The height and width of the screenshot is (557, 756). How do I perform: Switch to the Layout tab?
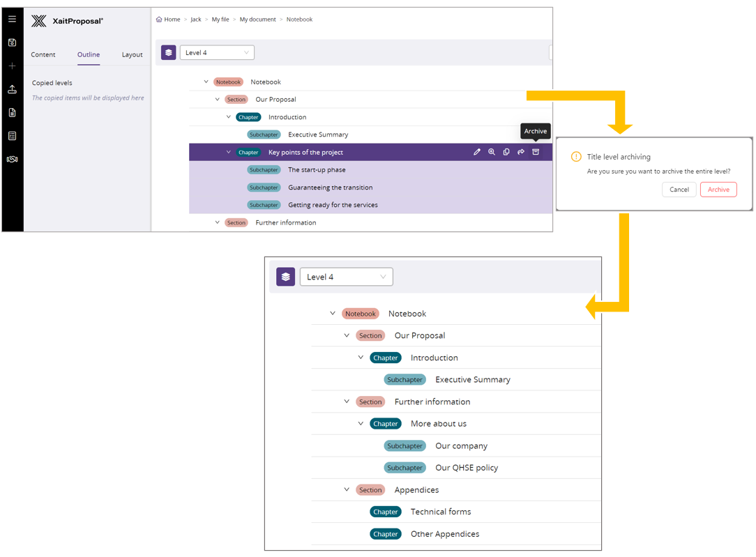tap(132, 54)
